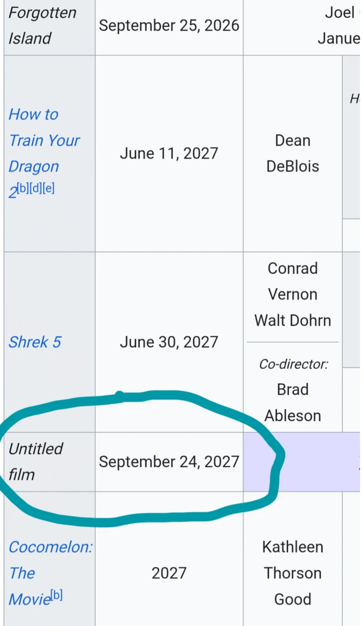Click footnote [b] after Cocomelon: The Movie

coord(56,595)
